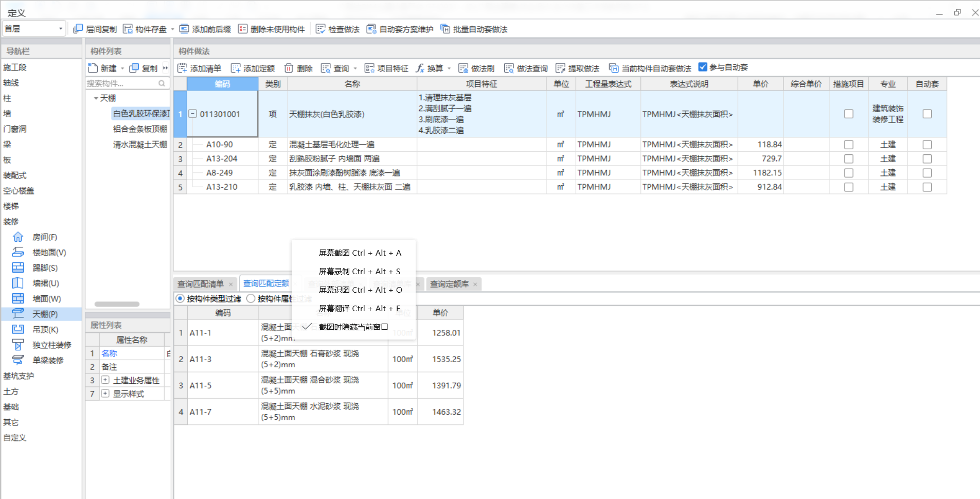
Task: Close the 查询匹配清单 tab
Action: point(231,284)
